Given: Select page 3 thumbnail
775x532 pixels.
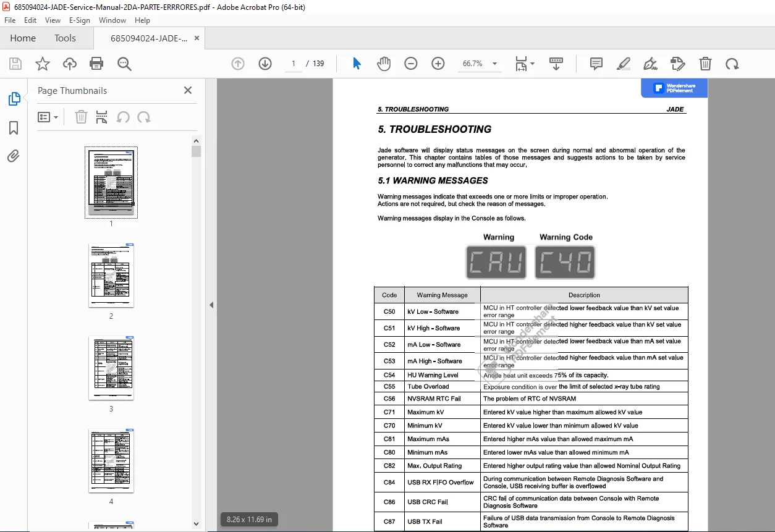Looking at the screenshot, I should [x=111, y=368].
